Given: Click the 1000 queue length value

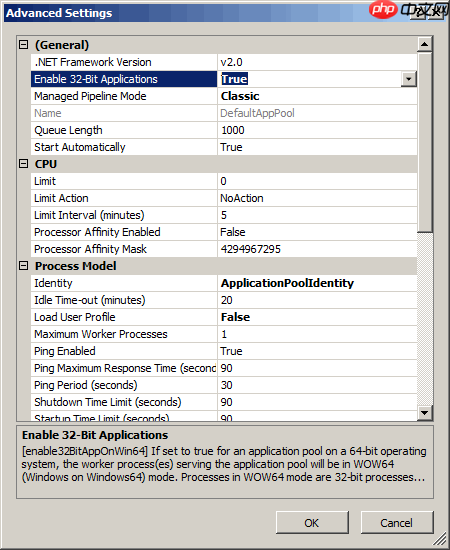Looking at the screenshot, I should point(233,130).
